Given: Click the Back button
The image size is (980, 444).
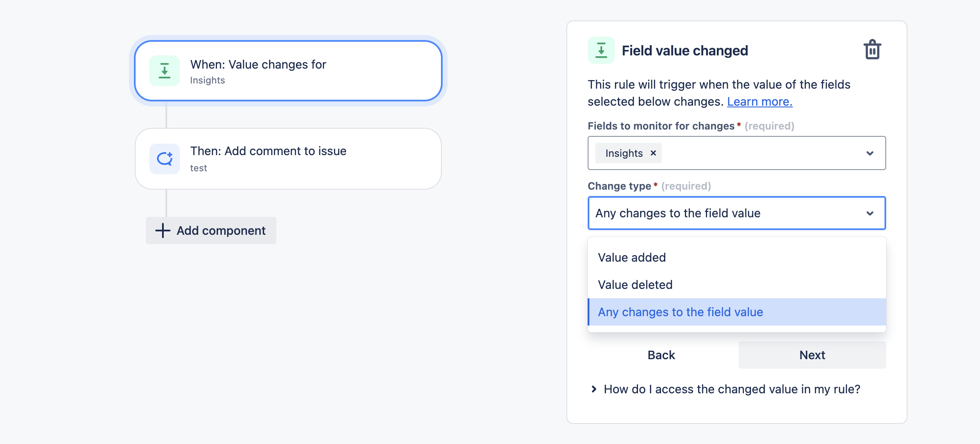Looking at the screenshot, I should point(661,355).
